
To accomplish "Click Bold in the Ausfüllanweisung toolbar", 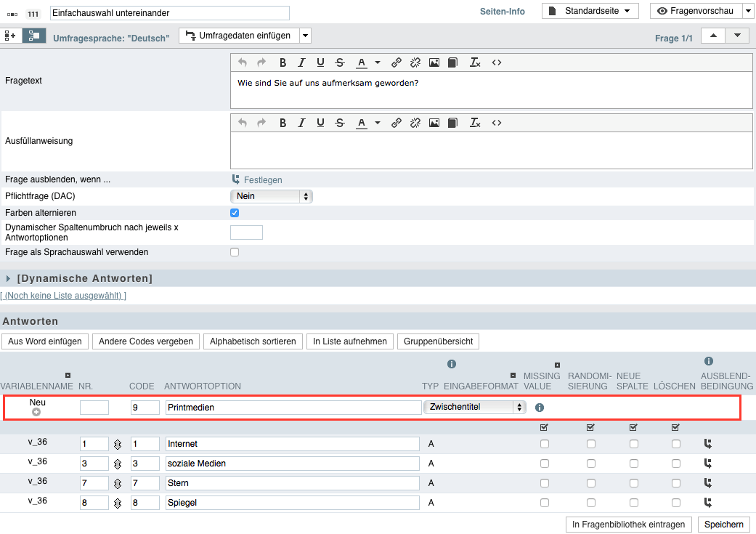I will click(283, 123).
